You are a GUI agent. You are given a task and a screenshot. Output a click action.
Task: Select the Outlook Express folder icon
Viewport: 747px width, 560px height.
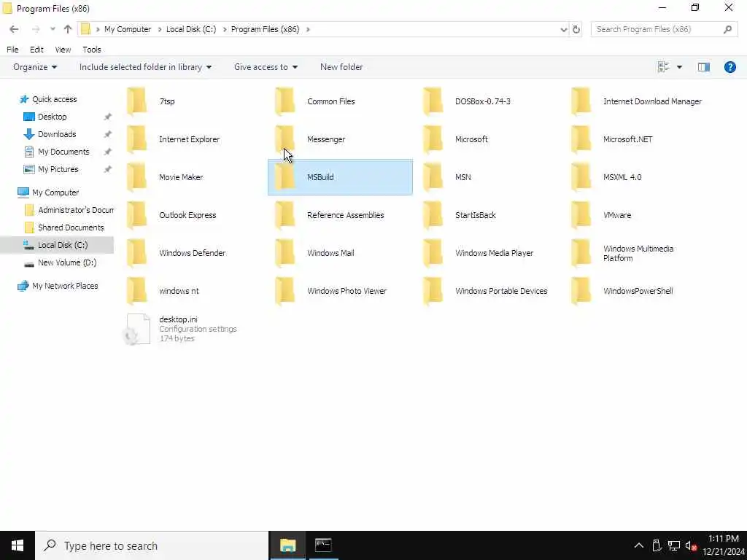coord(136,215)
